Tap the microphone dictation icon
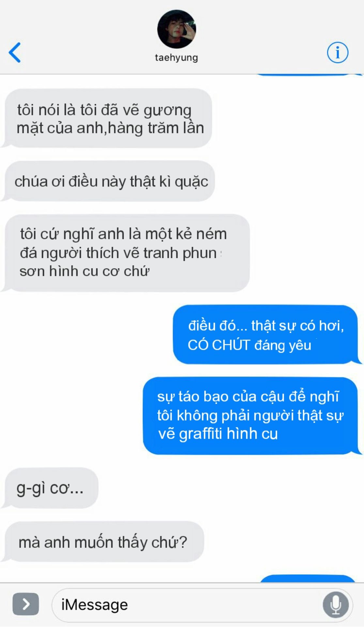Viewport: 364px width, 627px height. point(336,605)
